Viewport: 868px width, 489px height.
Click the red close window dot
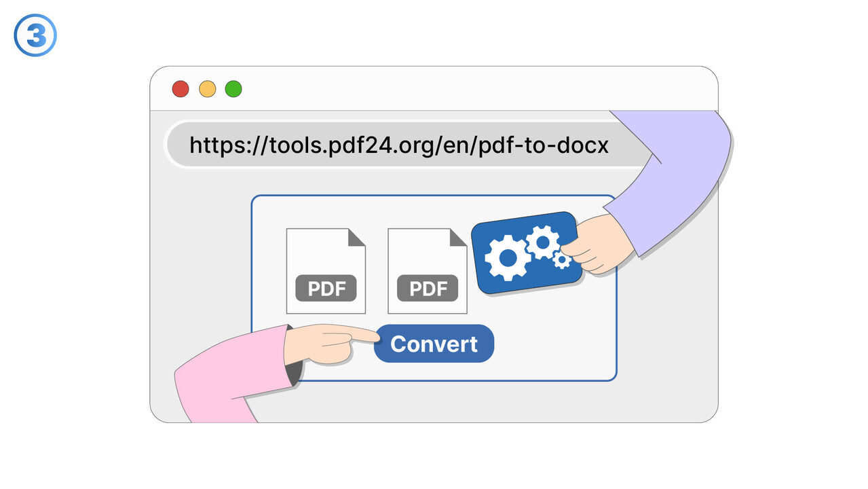[x=180, y=89]
